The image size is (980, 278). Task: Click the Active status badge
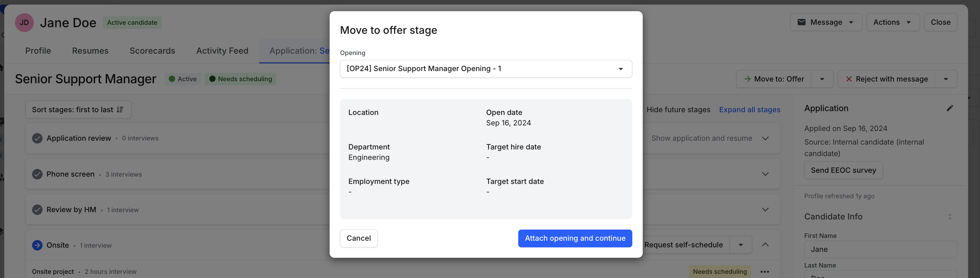[x=183, y=79]
